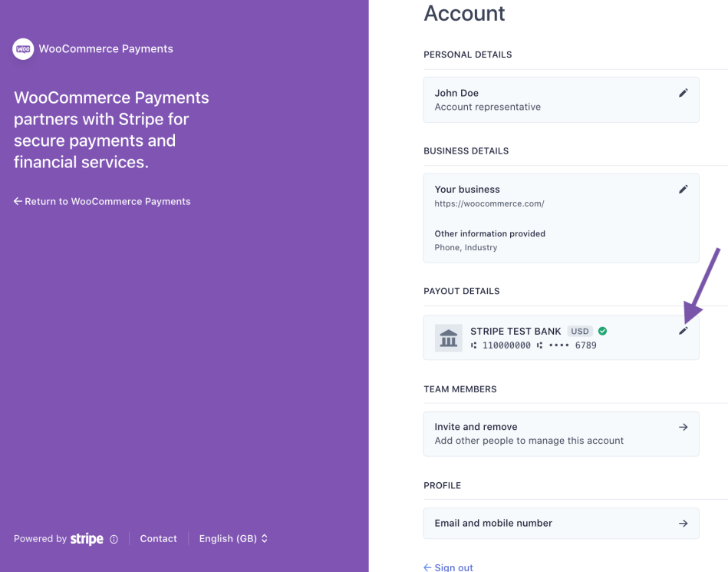This screenshot has width=728, height=572.
Task: Open the English (GB) language dropdown
Action: tap(233, 539)
